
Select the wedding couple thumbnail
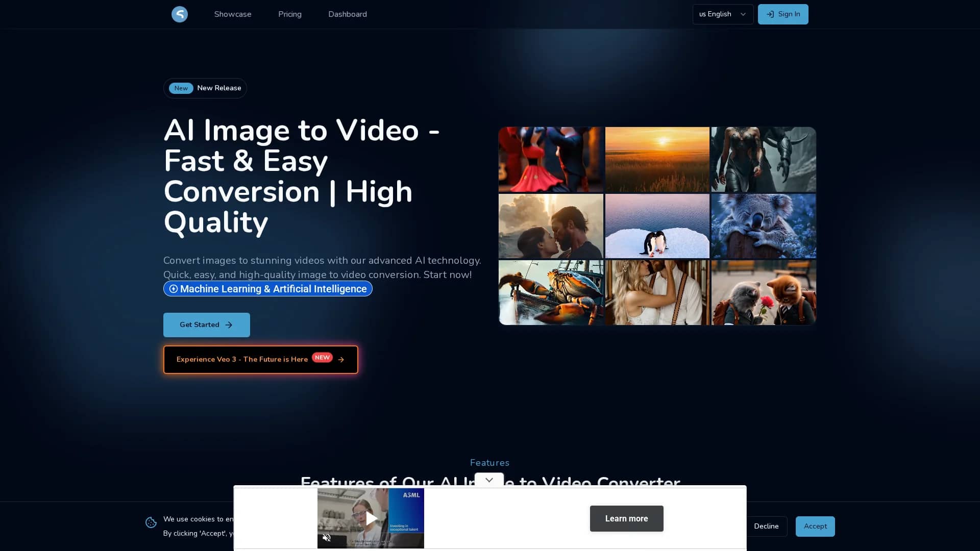coord(657,292)
